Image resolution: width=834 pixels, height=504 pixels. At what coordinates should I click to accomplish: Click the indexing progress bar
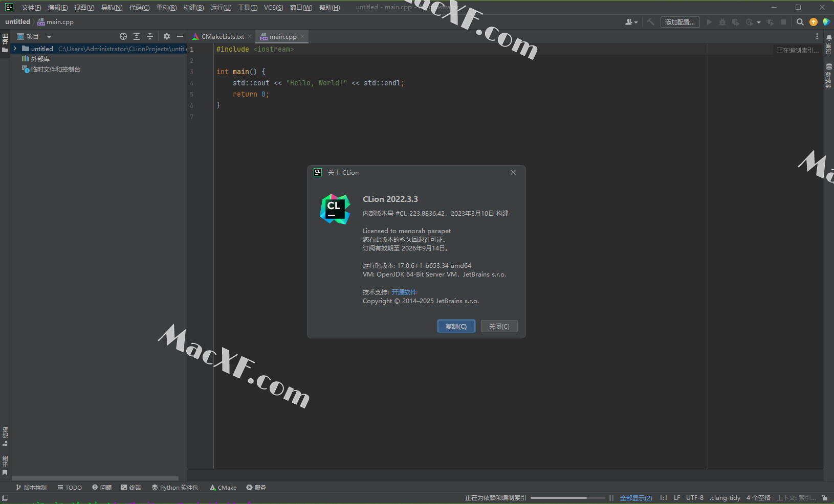coord(567,498)
